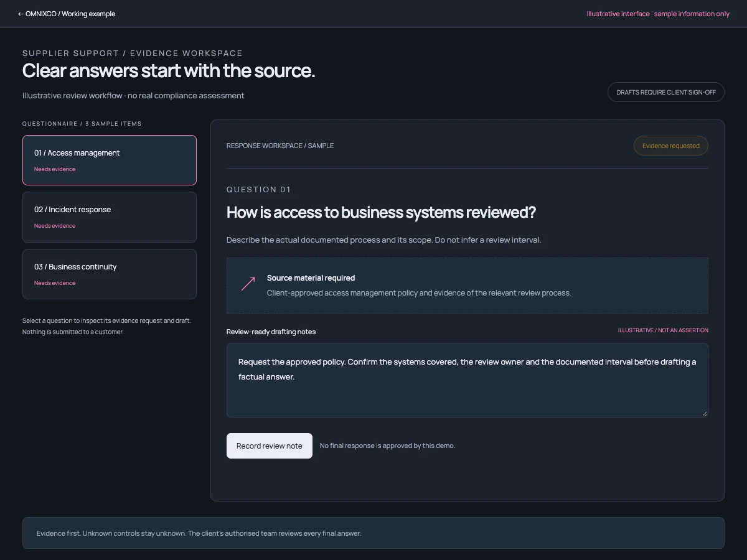
Task: Click 'Clear answers start with the source' heading
Action: pos(169,71)
